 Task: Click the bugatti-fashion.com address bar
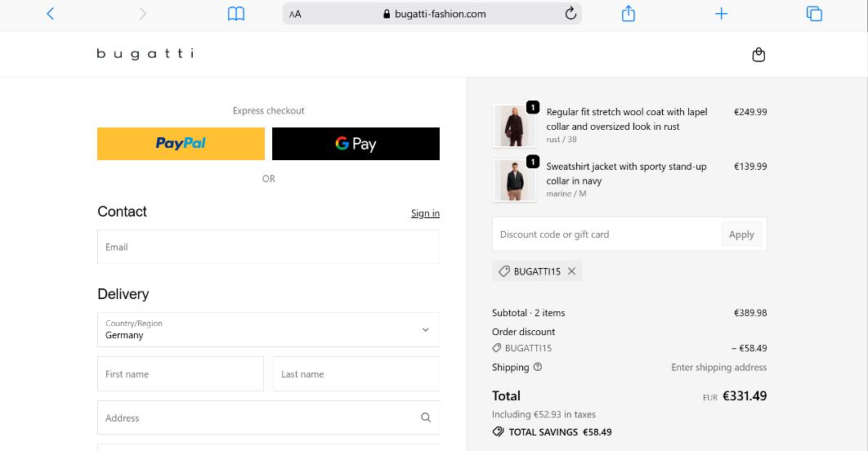[432, 14]
